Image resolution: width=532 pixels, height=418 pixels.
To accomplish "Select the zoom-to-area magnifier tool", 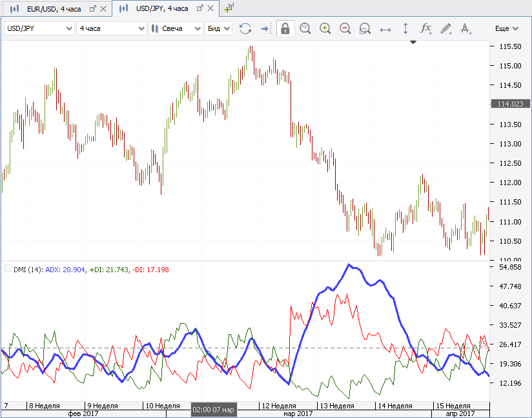I will pyautogui.click(x=365, y=28).
